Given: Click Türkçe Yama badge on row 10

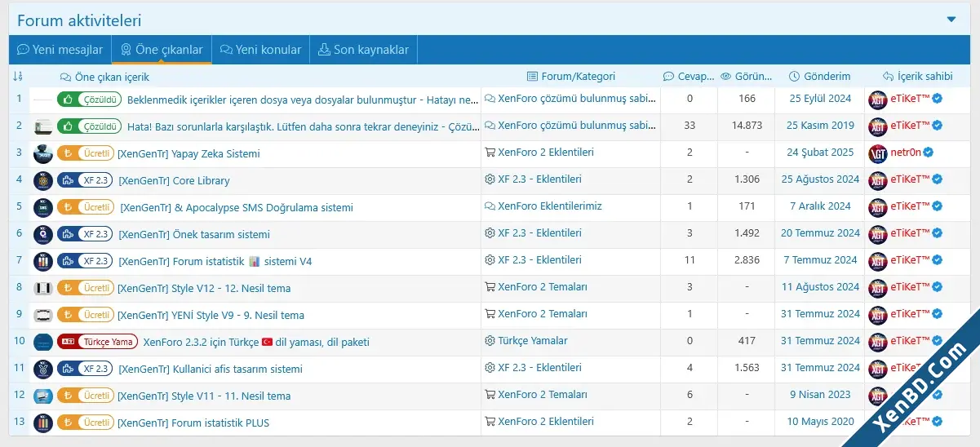Looking at the screenshot, I should [98, 342].
